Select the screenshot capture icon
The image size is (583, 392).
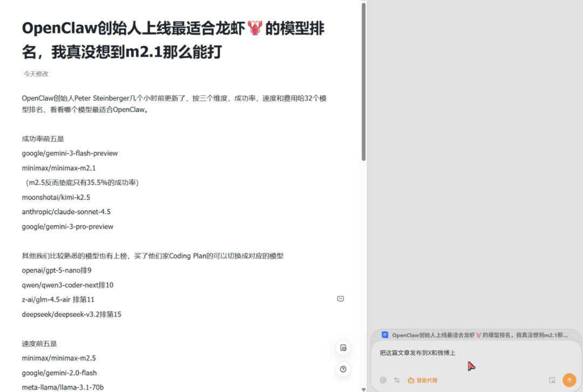click(552, 380)
